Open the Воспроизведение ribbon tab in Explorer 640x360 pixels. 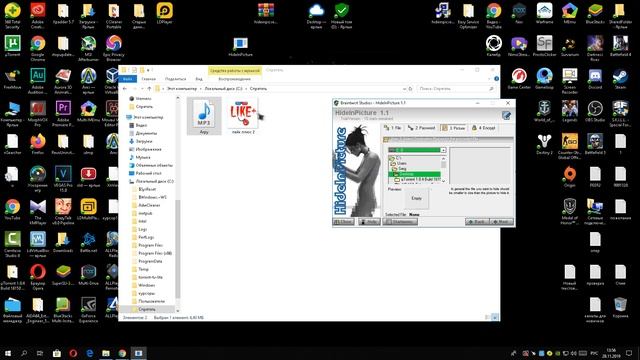coord(235,79)
